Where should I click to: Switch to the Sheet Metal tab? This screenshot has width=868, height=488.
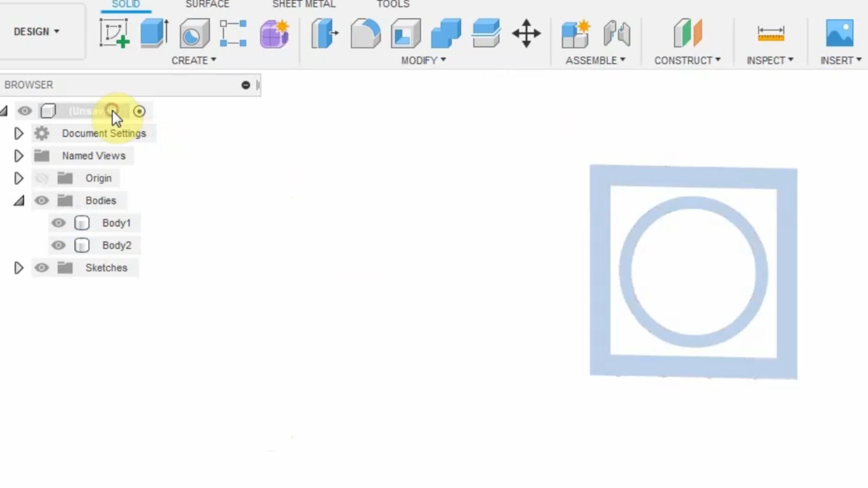pos(304,5)
